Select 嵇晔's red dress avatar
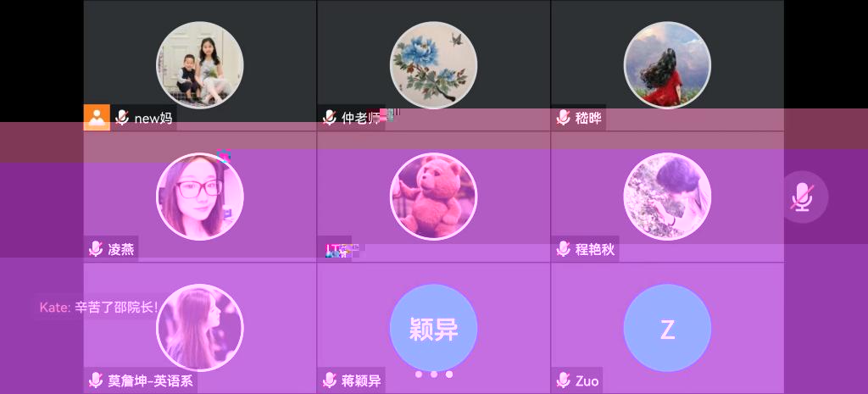868x394 pixels. 667,65
